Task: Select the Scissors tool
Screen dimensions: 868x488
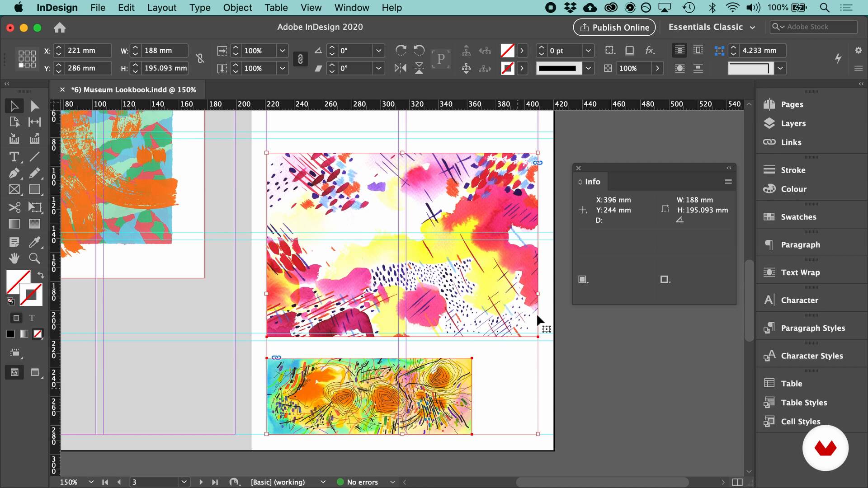Action: [14, 207]
